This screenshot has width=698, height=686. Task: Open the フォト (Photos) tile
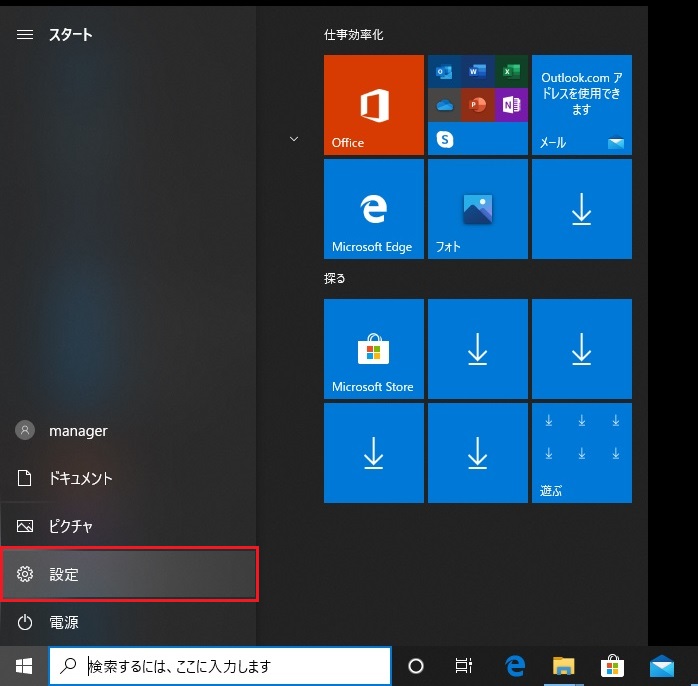pyautogui.click(x=478, y=209)
